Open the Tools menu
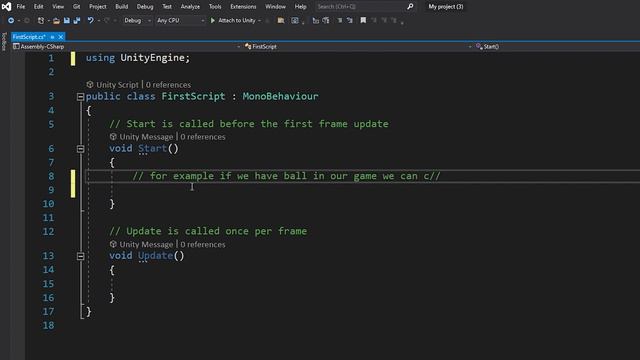The image size is (640, 360). 215,7
